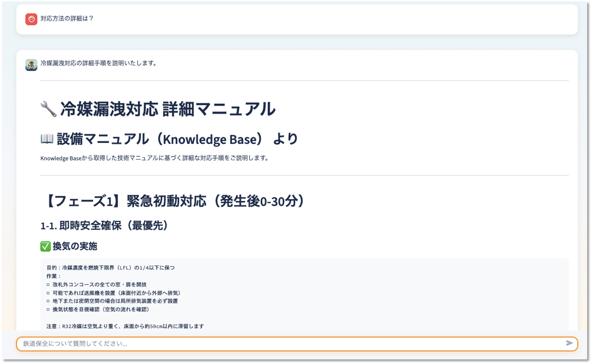
Task: Click the open book emoji beside 設備マニュアル
Action: click(x=47, y=139)
